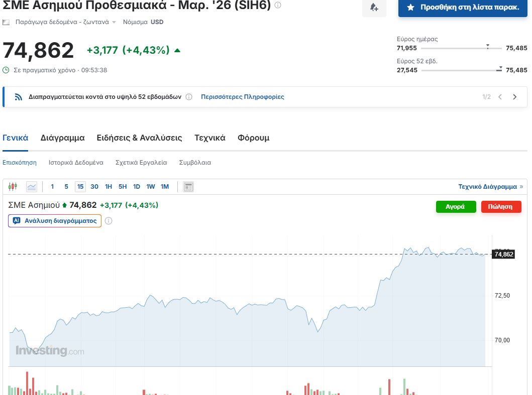Image resolution: width=532 pixels, height=395 pixels.
Task: Open the Τεχνικά tab
Action: tap(209, 138)
